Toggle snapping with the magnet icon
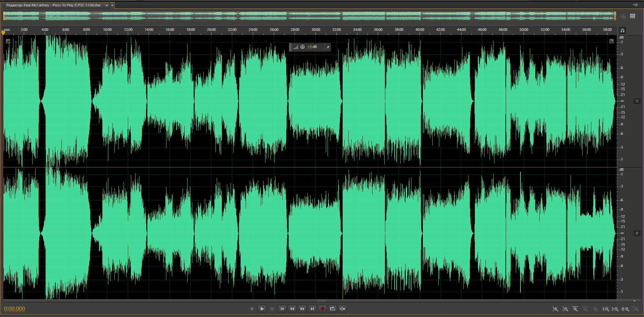Screen dimensions: 644x317 click(622, 31)
